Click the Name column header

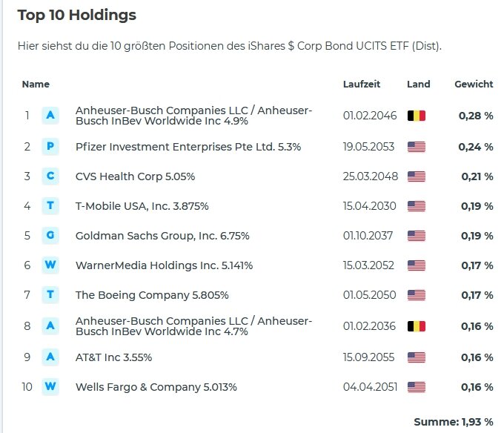tap(36, 85)
